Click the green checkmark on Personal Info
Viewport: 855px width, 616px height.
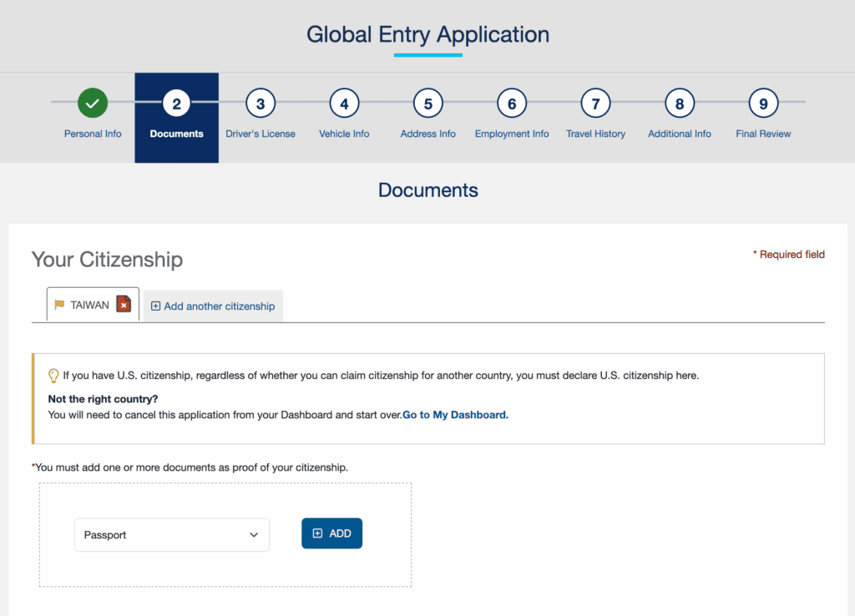[x=92, y=103]
